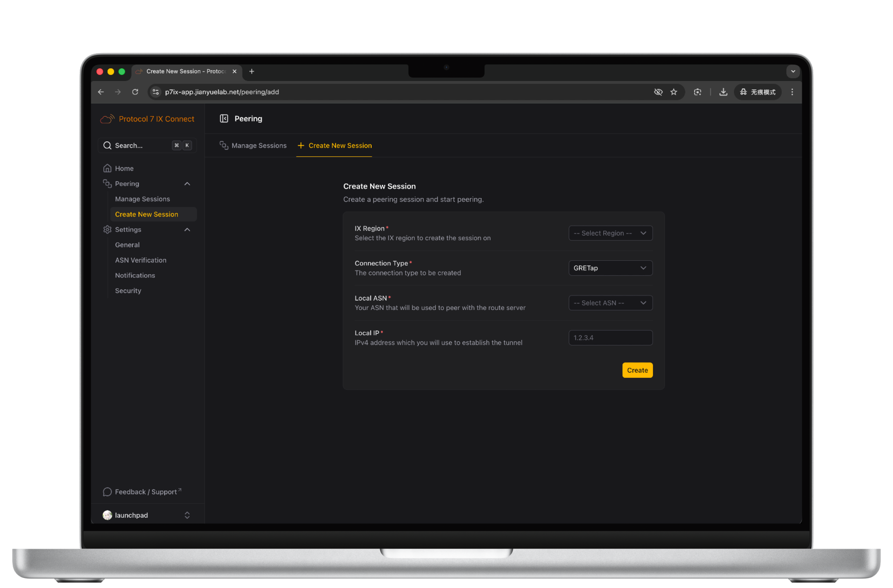Screen dimensions: 893x588
Task: Collapse the Settings sidebar section
Action: [x=187, y=230]
